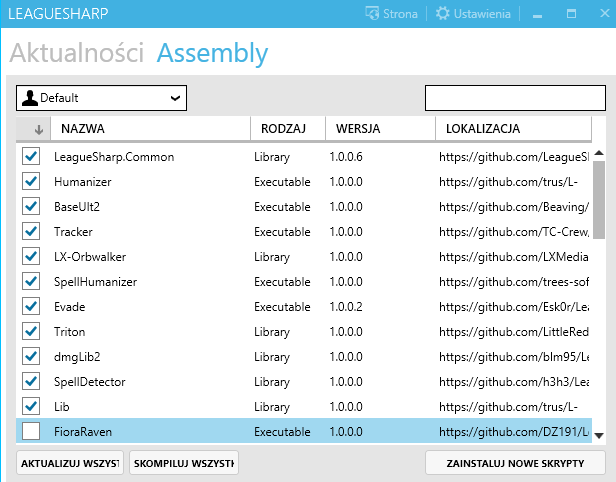Uncheck SpellDetector library
Image resolution: width=616 pixels, height=482 pixels.
point(31,381)
